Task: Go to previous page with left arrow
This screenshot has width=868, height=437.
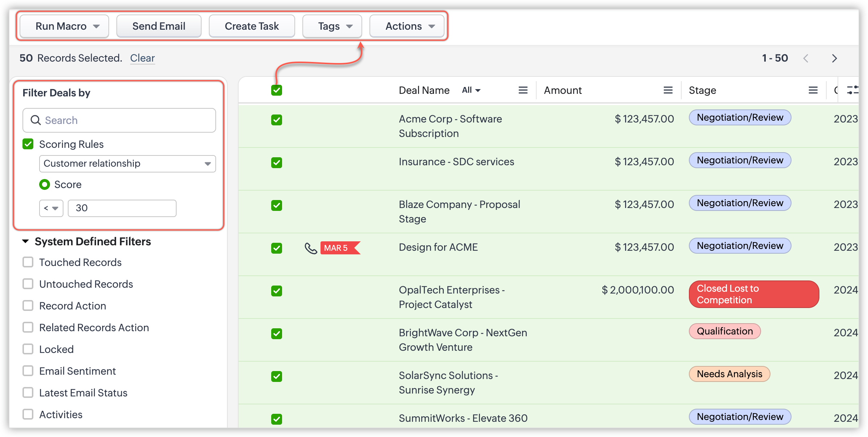Action: pos(806,58)
